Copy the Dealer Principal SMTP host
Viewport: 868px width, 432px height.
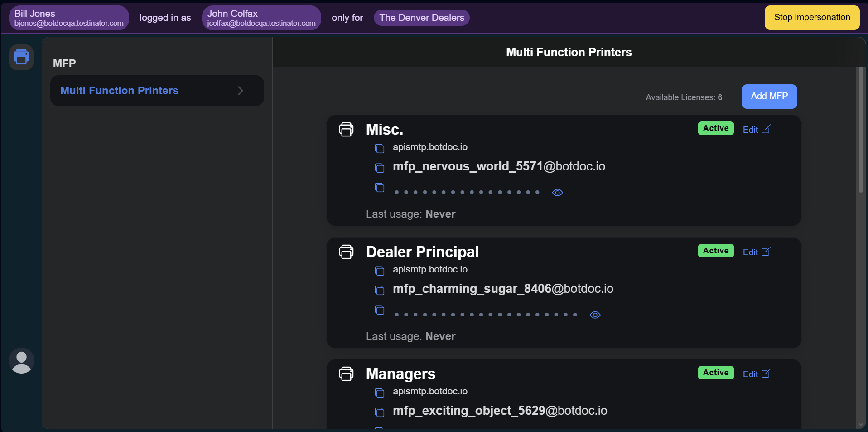(x=379, y=271)
